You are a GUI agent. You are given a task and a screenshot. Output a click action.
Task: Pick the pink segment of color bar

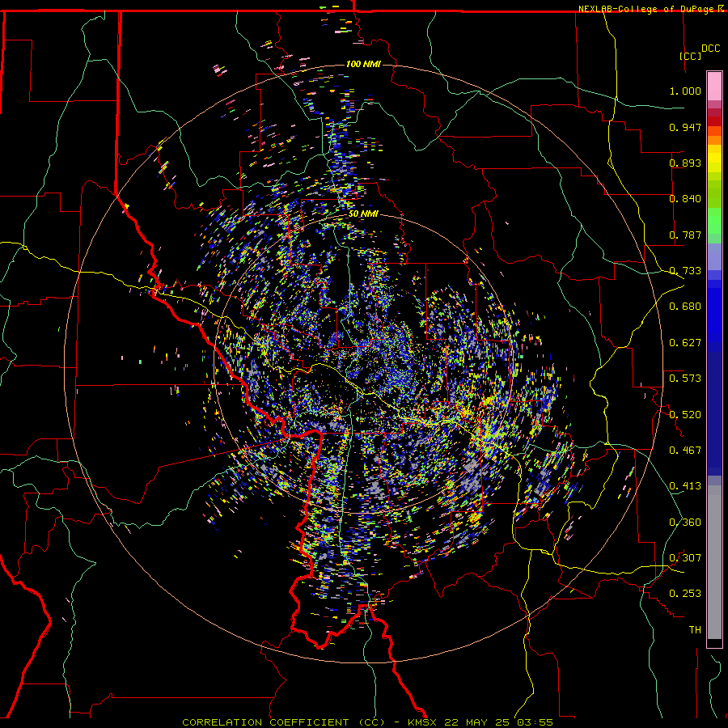point(714,87)
